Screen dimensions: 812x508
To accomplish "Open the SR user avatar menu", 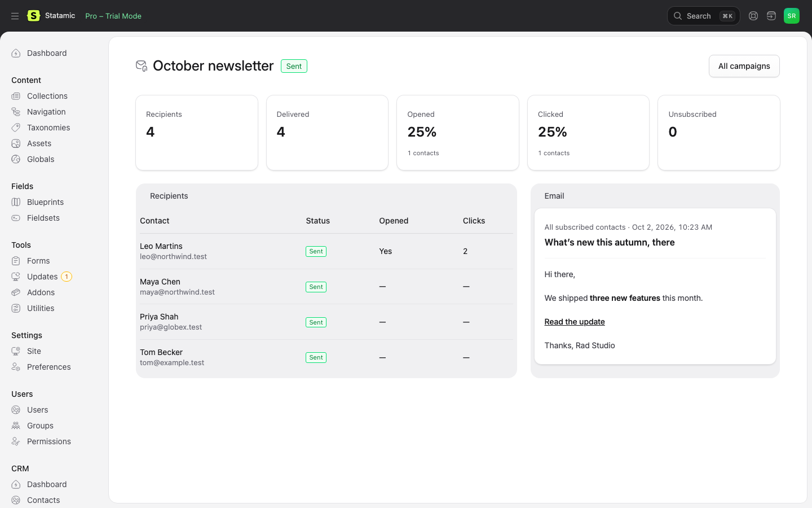I will pyautogui.click(x=792, y=16).
